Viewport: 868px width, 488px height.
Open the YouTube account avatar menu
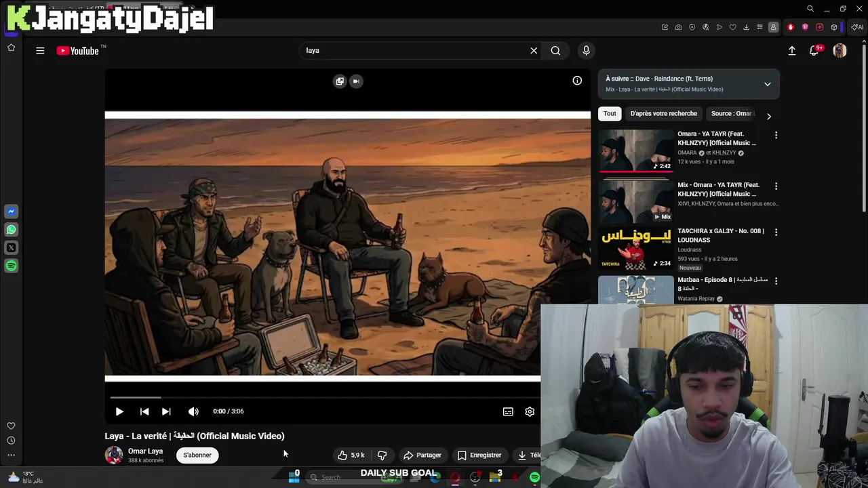840,50
